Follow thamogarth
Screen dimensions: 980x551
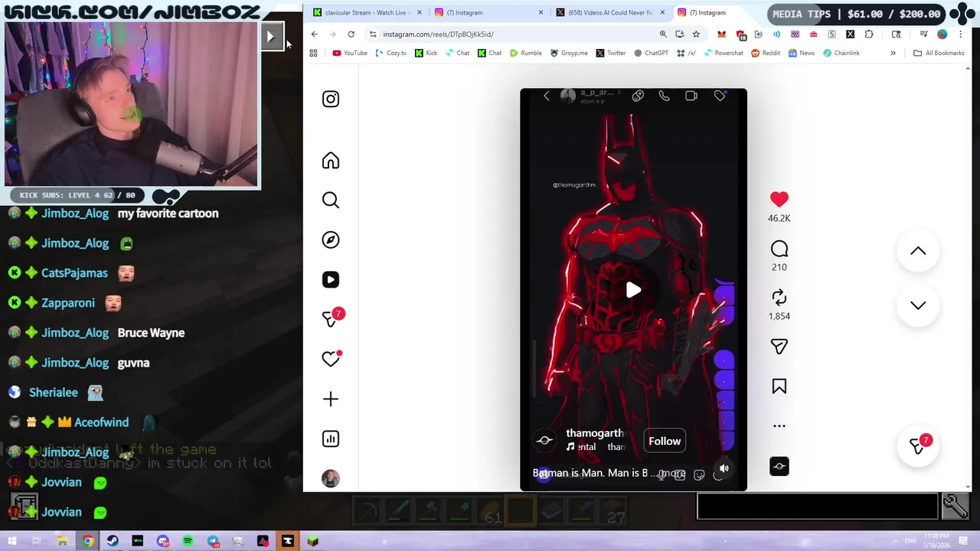click(665, 441)
